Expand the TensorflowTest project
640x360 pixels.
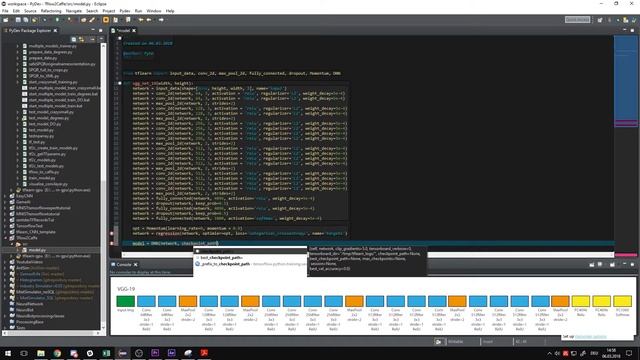click(5, 226)
